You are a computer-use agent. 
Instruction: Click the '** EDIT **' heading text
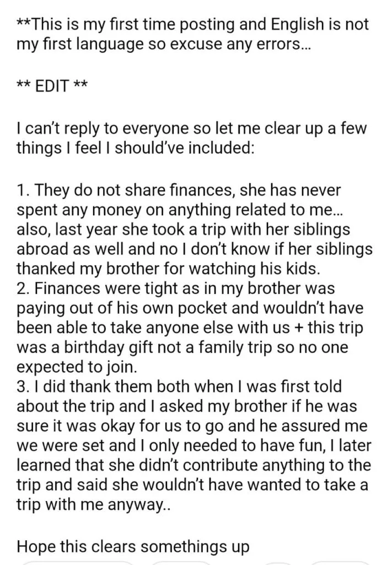[x=52, y=86]
